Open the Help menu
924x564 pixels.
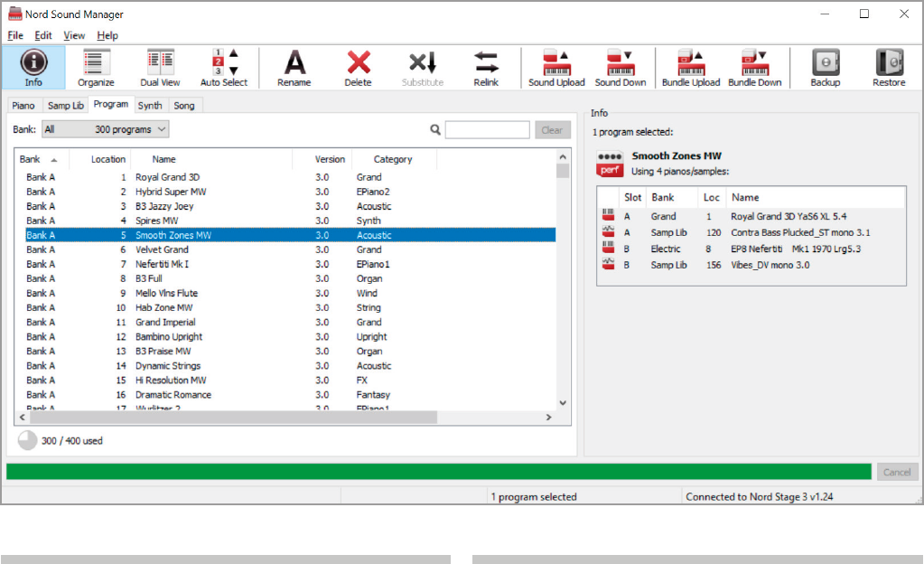tap(107, 35)
